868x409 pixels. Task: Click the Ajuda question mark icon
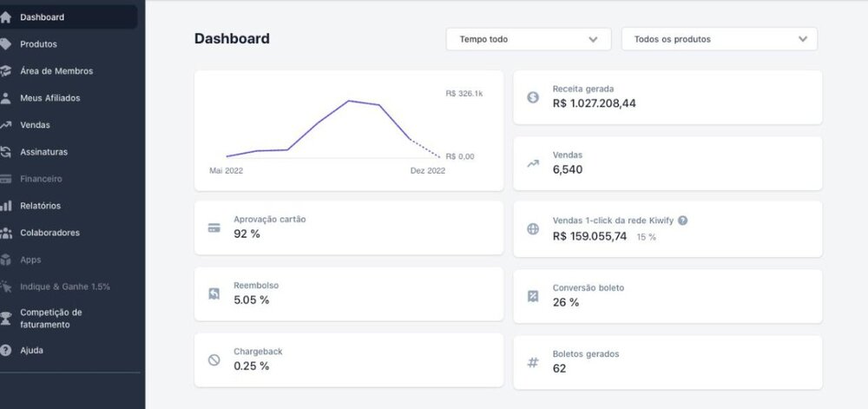5,350
